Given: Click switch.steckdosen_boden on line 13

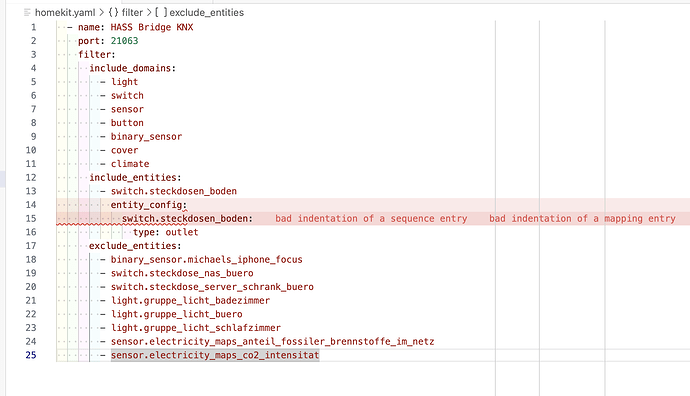Looking at the screenshot, I should coord(174,191).
